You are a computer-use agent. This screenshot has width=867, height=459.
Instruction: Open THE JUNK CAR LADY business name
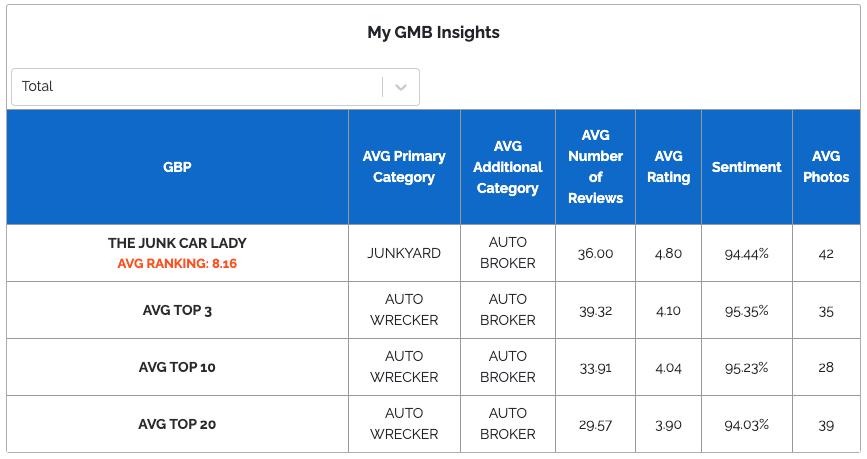(x=177, y=243)
